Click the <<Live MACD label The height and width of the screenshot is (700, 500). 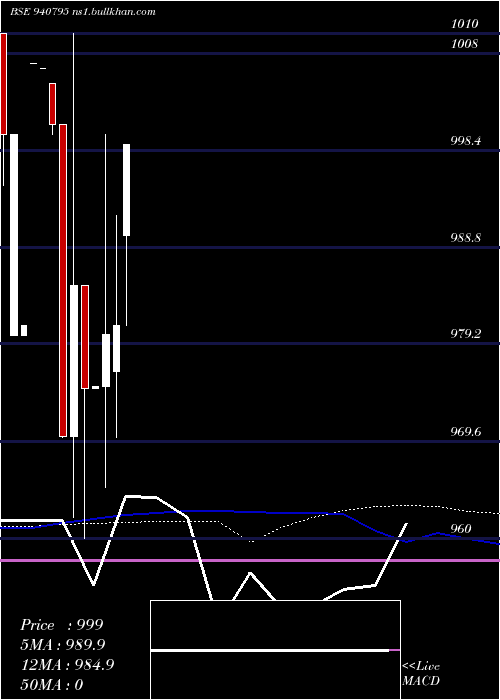coord(421,674)
